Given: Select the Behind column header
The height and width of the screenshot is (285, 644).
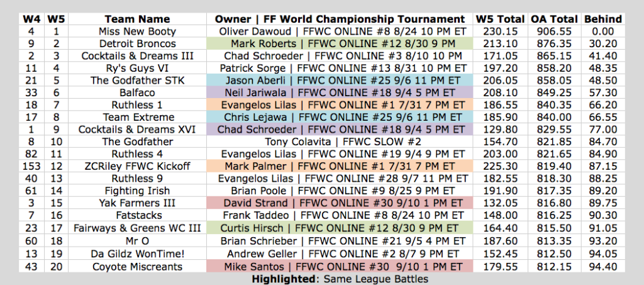Looking at the screenshot, I should point(603,19).
